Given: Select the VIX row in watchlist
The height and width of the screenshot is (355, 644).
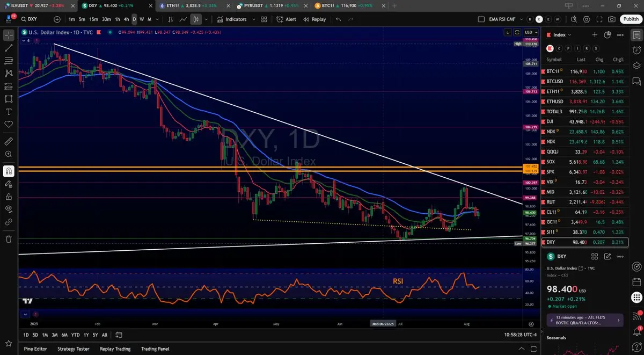Looking at the screenshot, I should [585, 182].
